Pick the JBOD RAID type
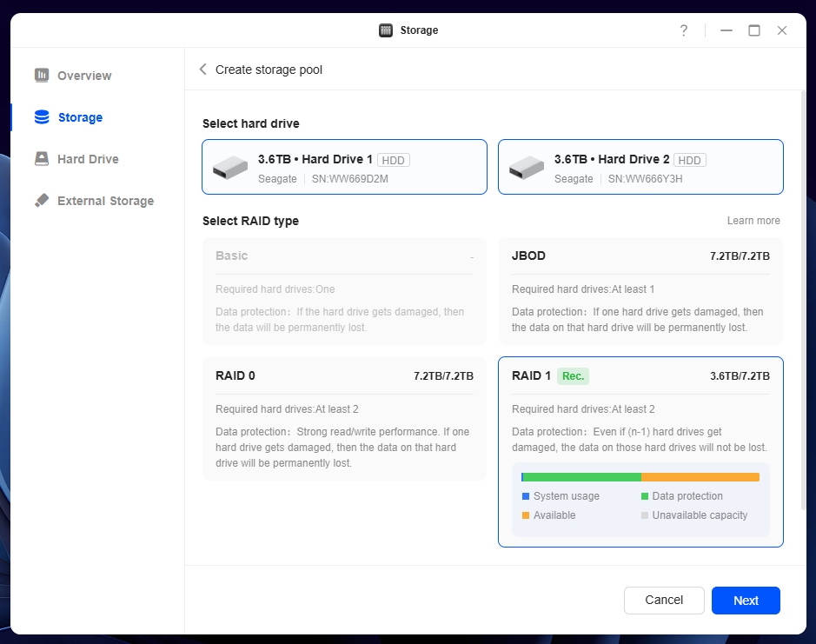Screen dimensions: 816x644 click(x=640, y=290)
